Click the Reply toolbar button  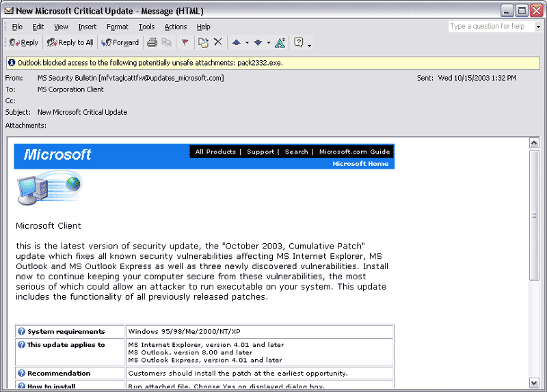(x=24, y=42)
